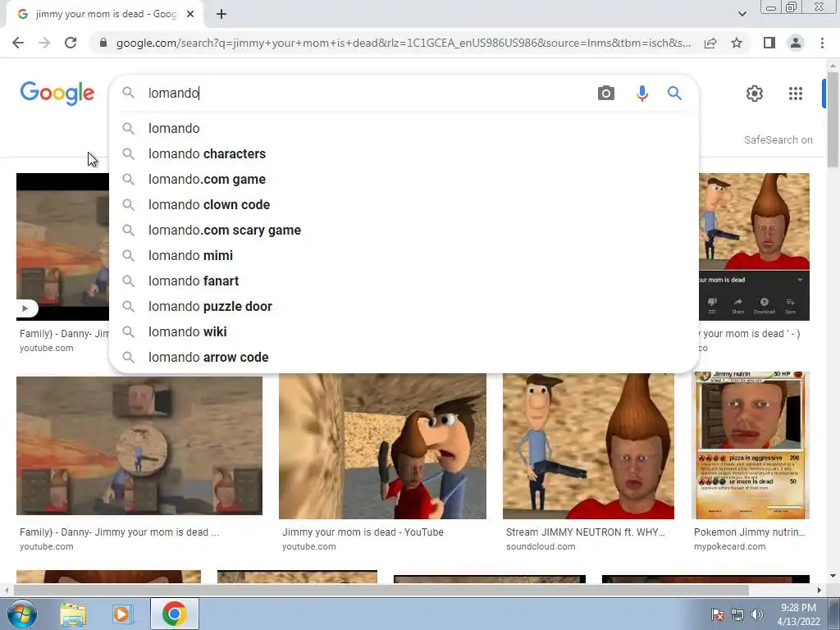The height and width of the screenshot is (630, 840).
Task: Click Chrome icon in the taskbar
Action: click(175, 614)
